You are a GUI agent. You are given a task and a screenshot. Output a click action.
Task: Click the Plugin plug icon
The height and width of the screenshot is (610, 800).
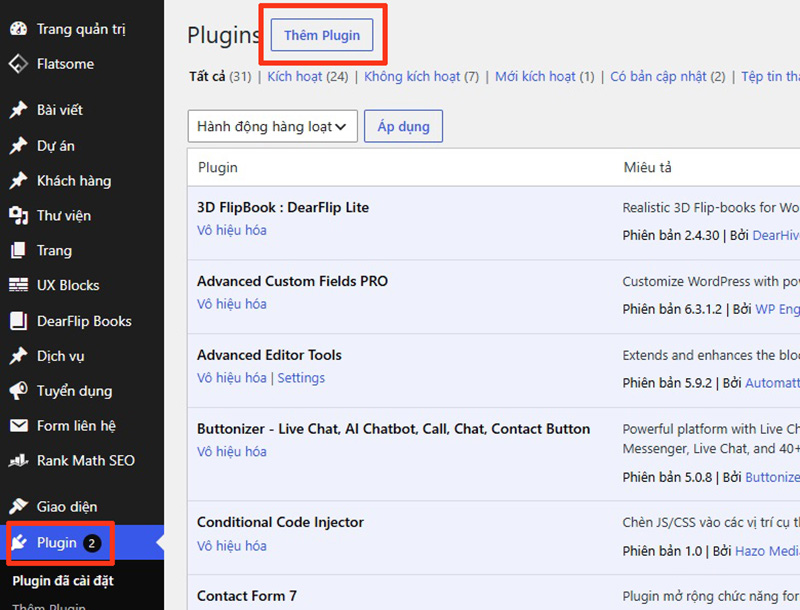pyautogui.click(x=19, y=543)
